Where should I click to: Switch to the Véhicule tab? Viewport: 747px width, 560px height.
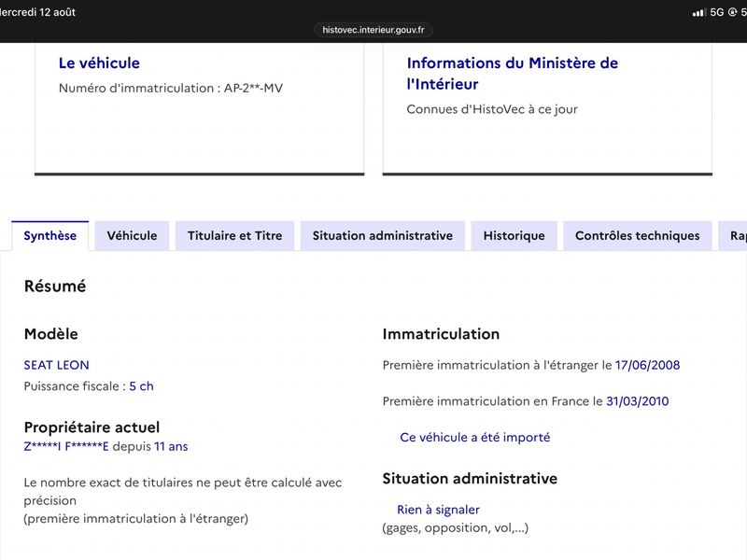point(132,236)
